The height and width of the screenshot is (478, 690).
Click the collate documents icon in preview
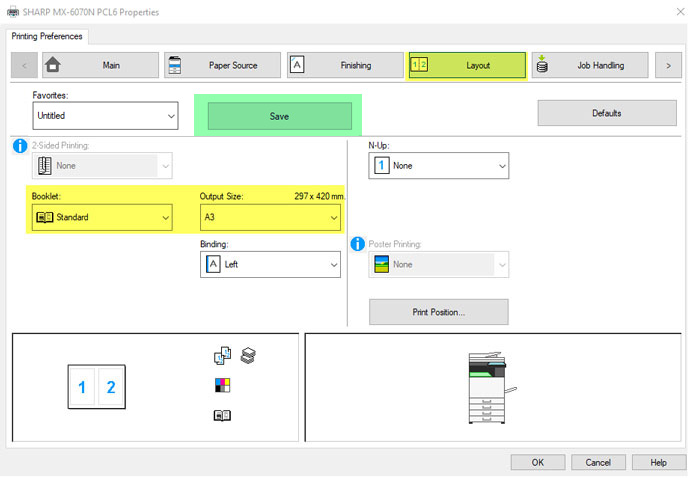(x=222, y=355)
